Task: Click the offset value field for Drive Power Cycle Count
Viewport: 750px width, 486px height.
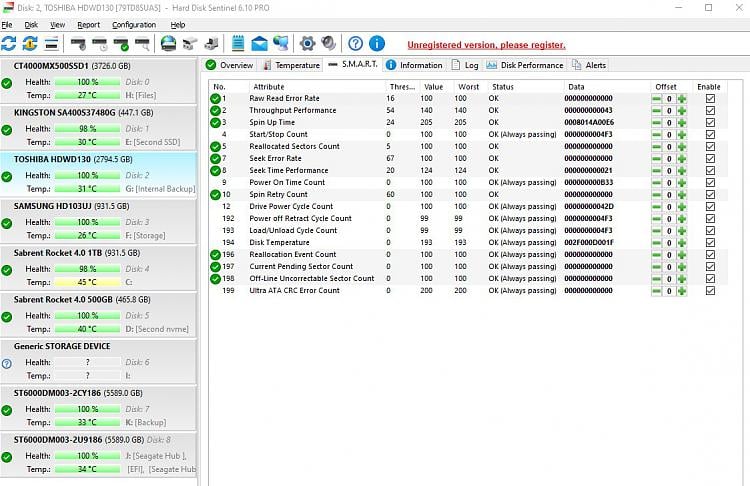Action: point(669,207)
